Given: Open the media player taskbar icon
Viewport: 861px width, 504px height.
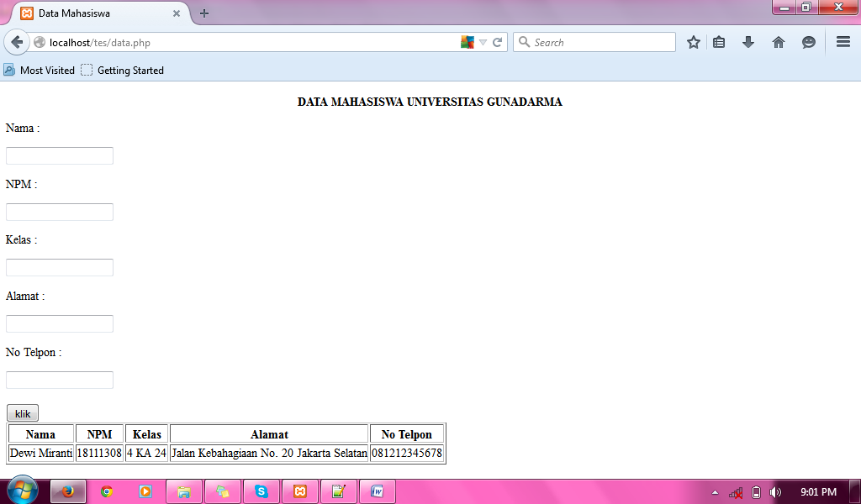Looking at the screenshot, I should tap(145, 491).
